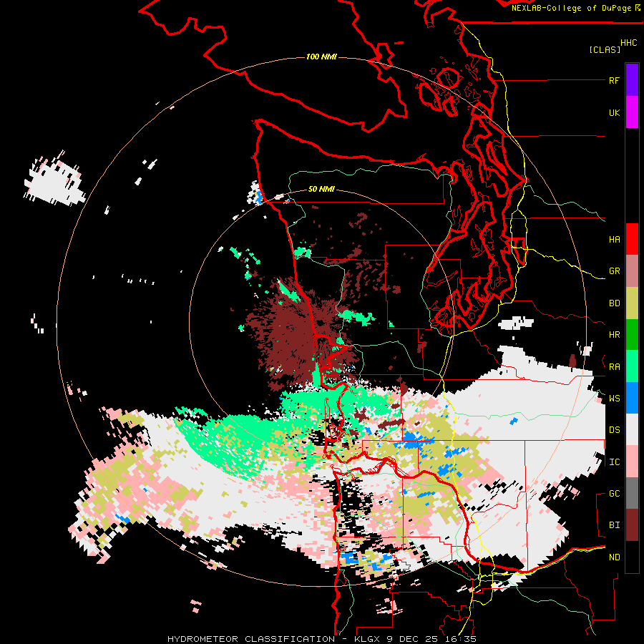
Task: Click the "ND" legend label
Action: (614, 557)
